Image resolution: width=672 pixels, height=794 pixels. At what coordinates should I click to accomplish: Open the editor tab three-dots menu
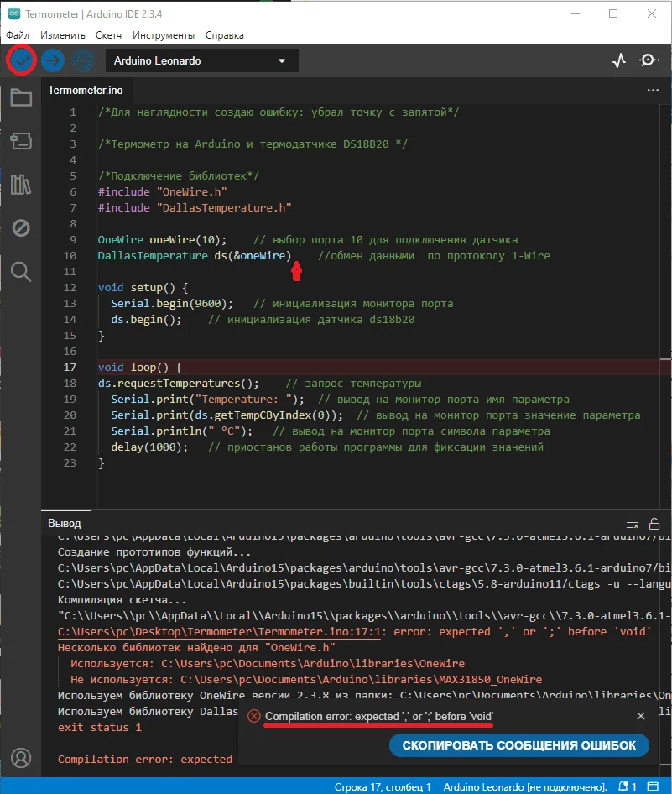653,90
